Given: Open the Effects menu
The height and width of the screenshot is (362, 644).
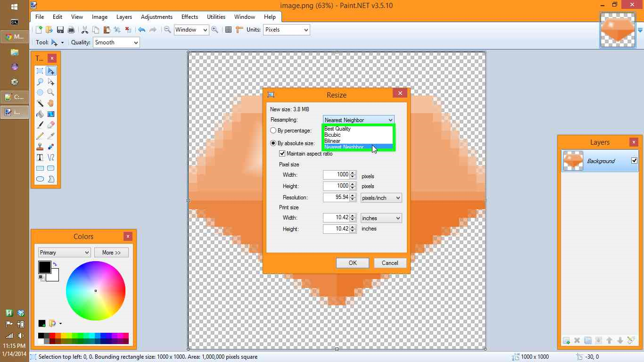Looking at the screenshot, I should [x=190, y=17].
